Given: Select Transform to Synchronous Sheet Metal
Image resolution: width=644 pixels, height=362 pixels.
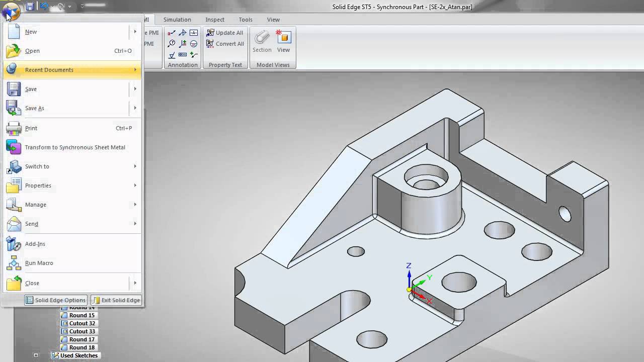Looking at the screenshot, I should tap(72, 147).
